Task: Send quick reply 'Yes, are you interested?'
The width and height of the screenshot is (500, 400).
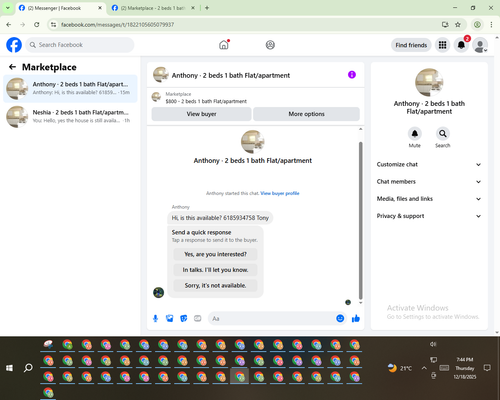Action: coord(215,254)
